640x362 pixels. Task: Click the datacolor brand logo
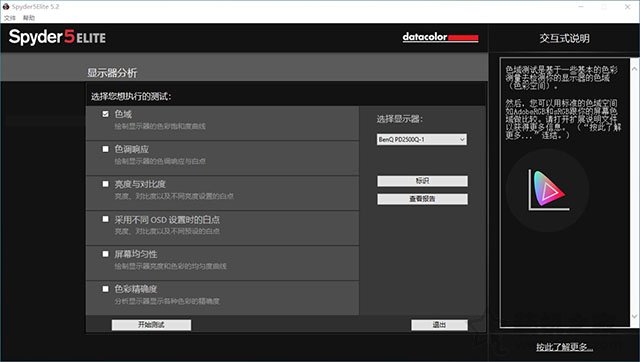440,37
